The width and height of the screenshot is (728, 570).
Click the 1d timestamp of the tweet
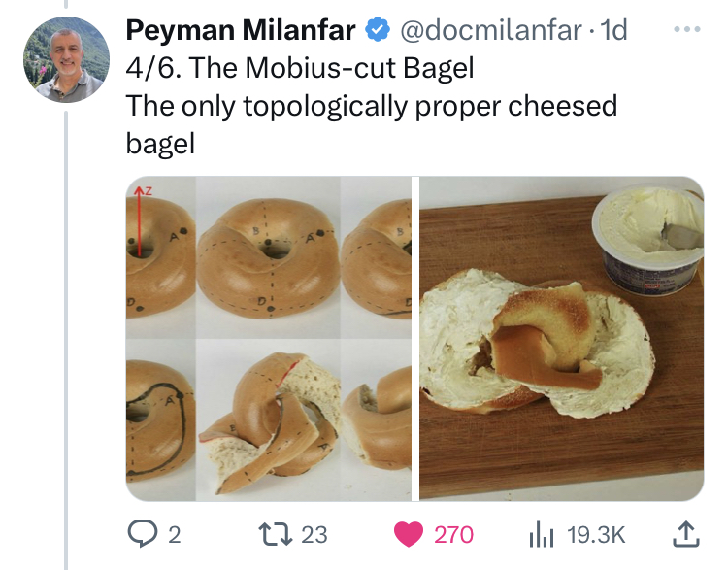614,31
